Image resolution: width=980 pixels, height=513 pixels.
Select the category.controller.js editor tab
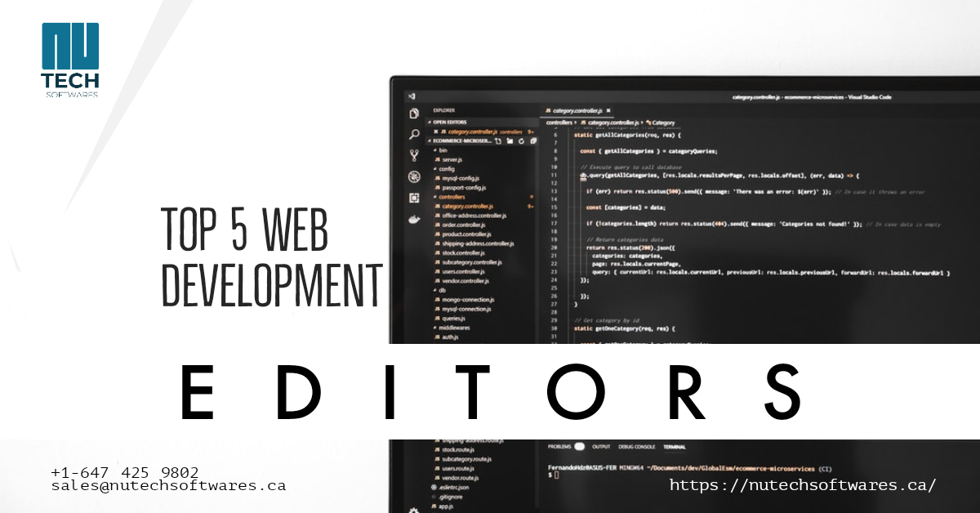577,110
